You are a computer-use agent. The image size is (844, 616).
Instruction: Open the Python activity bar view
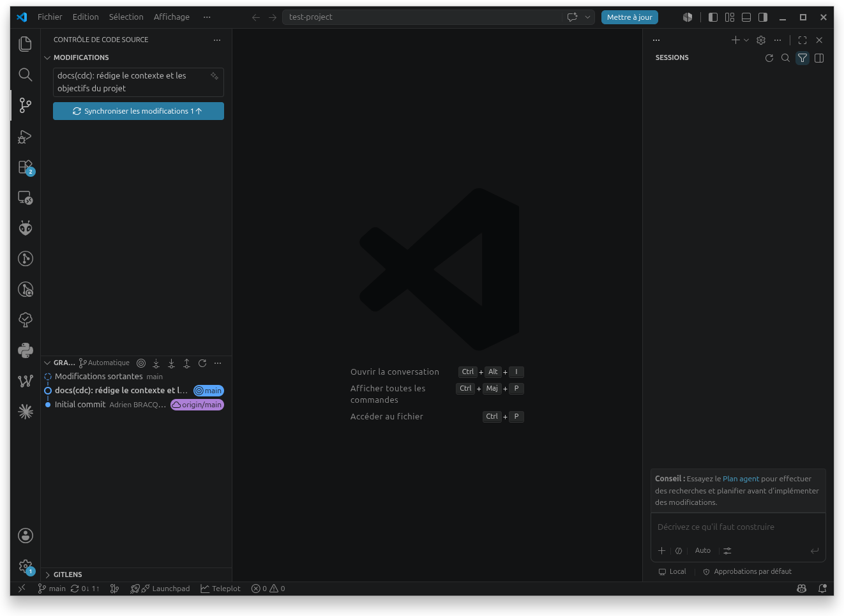point(26,350)
